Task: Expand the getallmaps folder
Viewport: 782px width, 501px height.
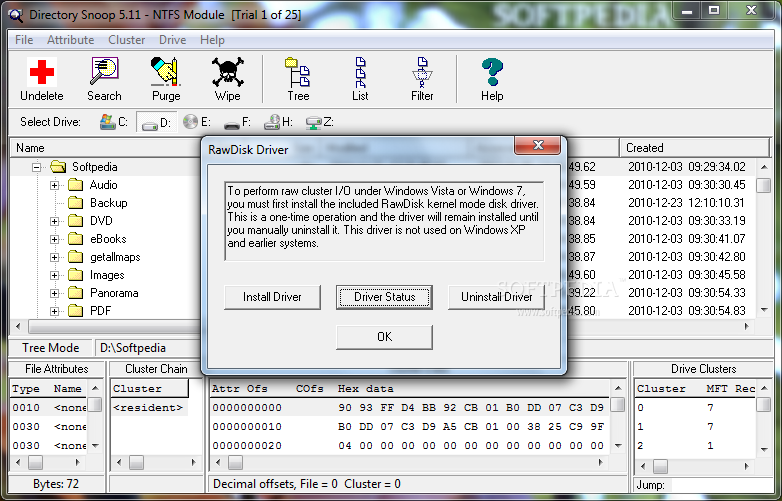Action: point(54,257)
